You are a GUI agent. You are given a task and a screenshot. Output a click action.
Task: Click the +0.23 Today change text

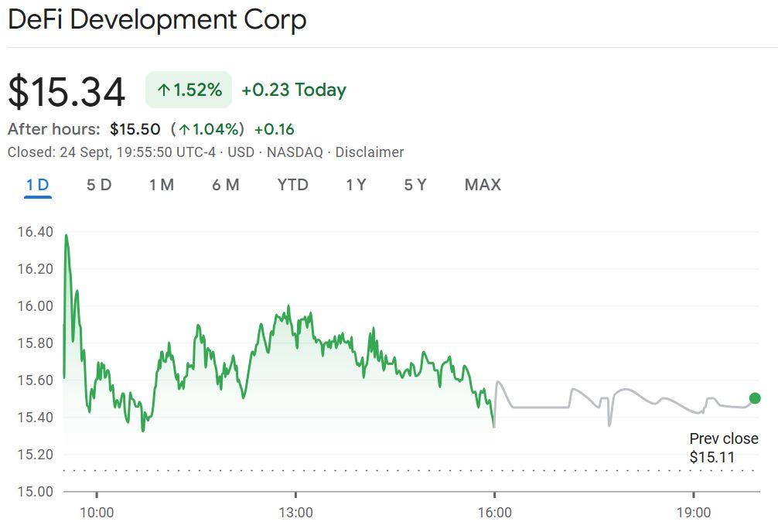coord(294,90)
